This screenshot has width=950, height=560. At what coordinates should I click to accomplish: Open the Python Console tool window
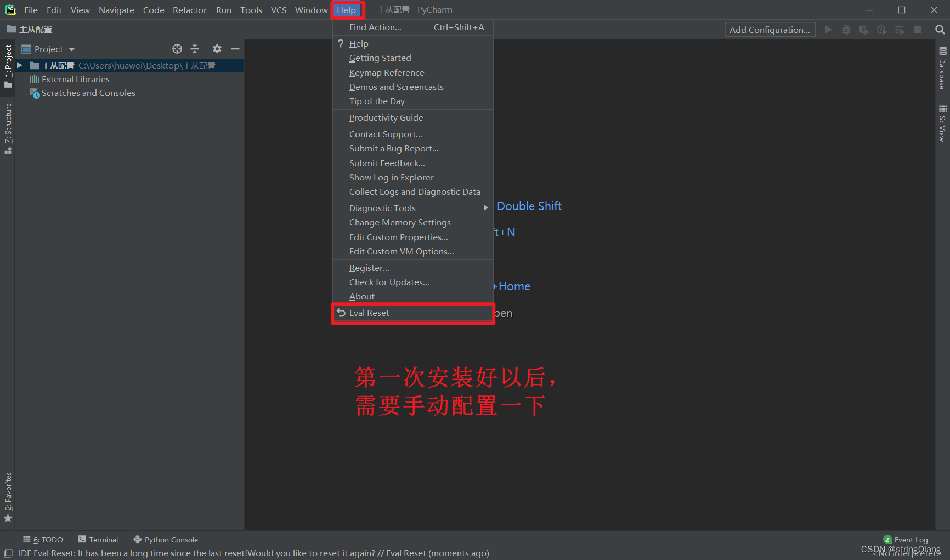click(166, 540)
